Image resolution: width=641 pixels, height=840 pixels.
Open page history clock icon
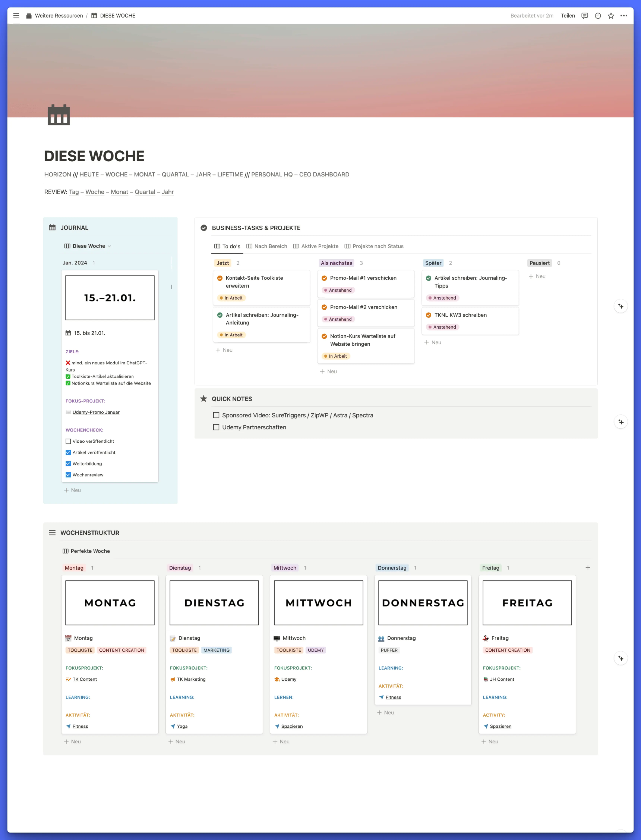pyautogui.click(x=598, y=16)
